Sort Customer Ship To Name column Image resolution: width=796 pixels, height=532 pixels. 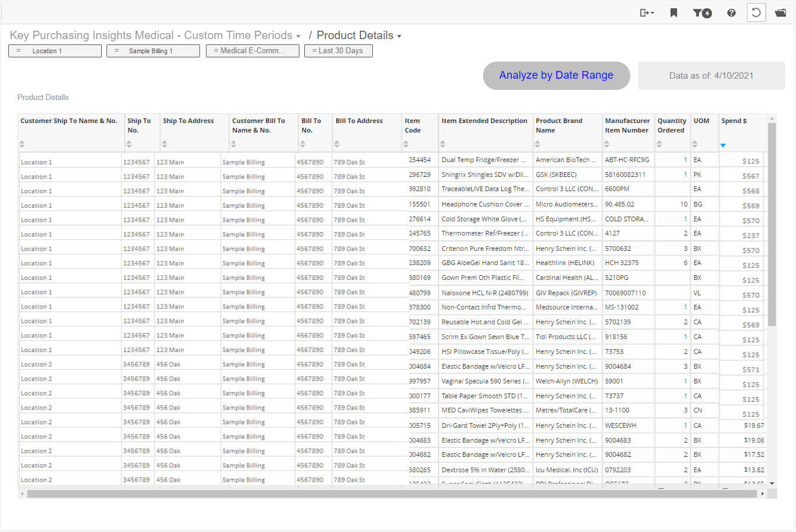(22, 144)
